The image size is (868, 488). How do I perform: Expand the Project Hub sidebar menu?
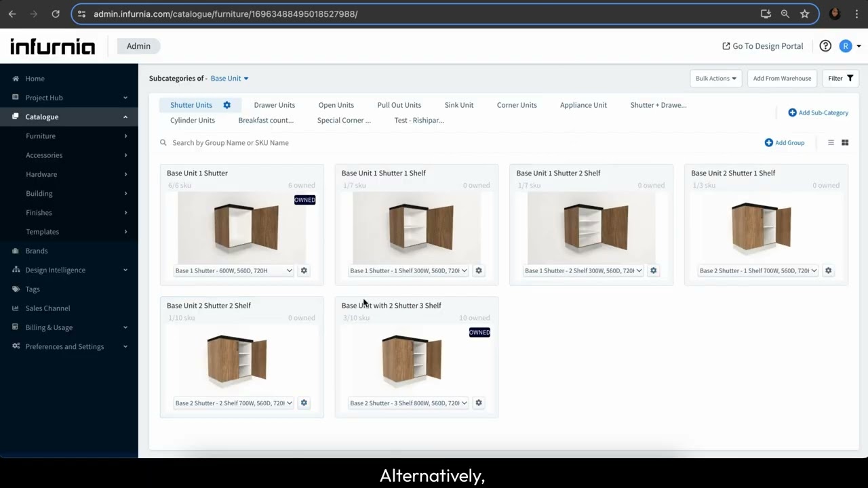(x=125, y=98)
